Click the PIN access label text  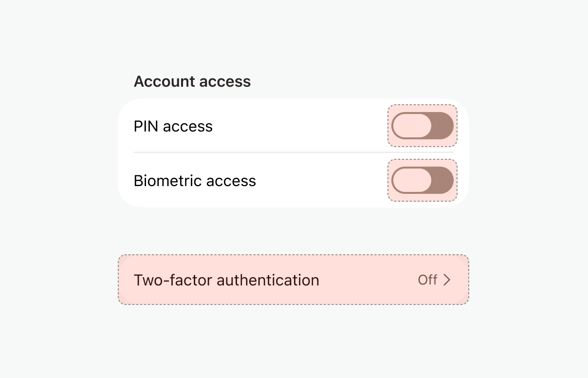pyautogui.click(x=173, y=126)
